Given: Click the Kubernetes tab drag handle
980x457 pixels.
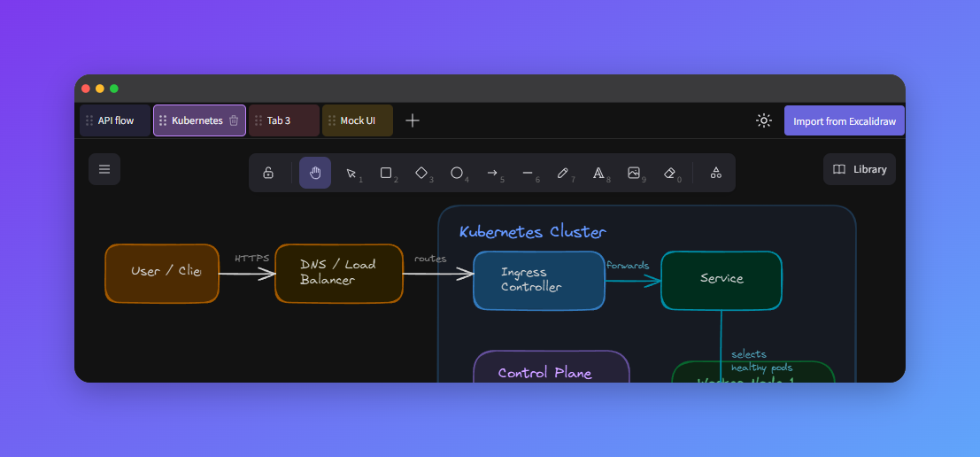Looking at the screenshot, I should point(163,120).
